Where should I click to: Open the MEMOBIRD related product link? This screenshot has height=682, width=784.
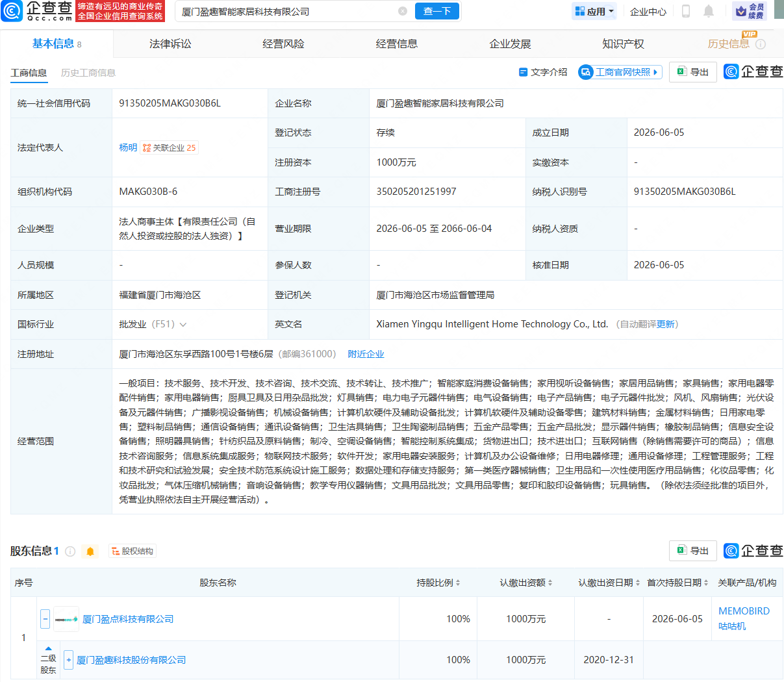click(x=744, y=611)
